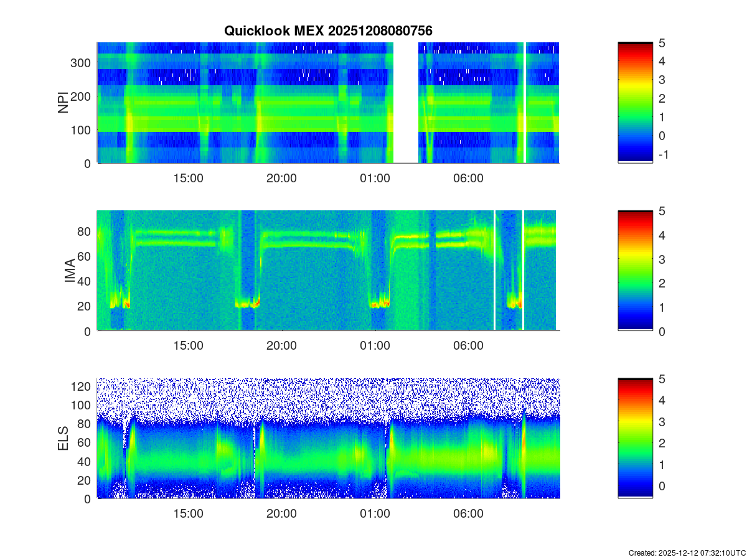Click the IMA panel colorbar
This screenshot has width=747, height=560.
(x=635, y=271)
